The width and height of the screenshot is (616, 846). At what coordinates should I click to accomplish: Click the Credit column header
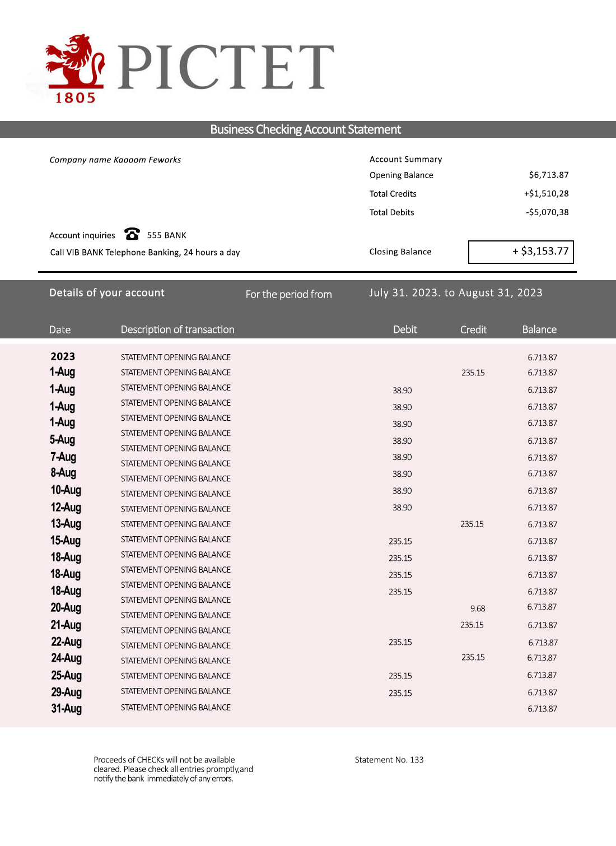pyautogui.click(x=473, y=329)
